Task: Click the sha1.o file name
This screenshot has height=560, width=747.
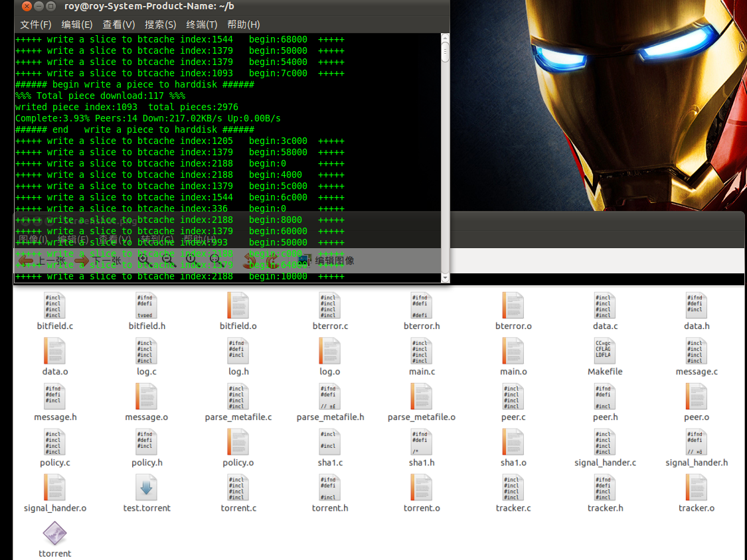Action: pos(513,463)
